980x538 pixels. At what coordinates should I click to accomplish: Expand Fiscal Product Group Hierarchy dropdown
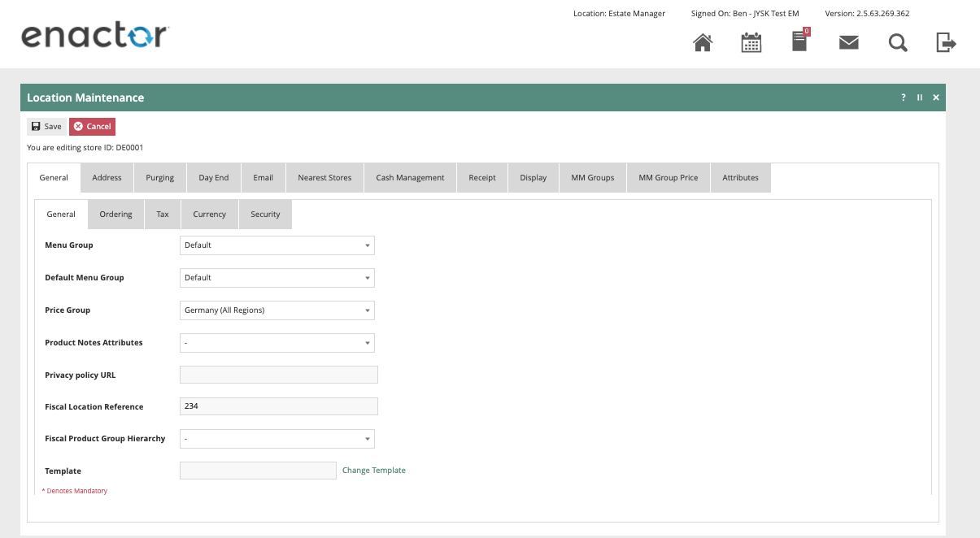click(277, 439)
